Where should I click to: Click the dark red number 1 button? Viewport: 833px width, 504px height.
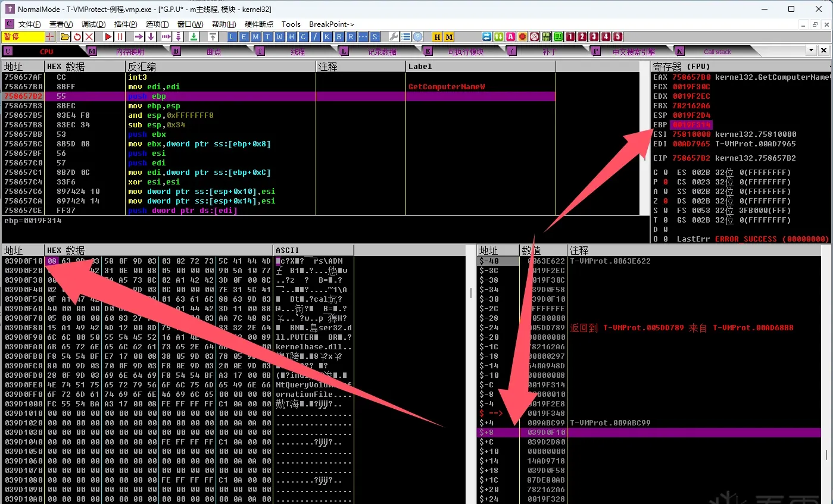click(x=570, y=37)
